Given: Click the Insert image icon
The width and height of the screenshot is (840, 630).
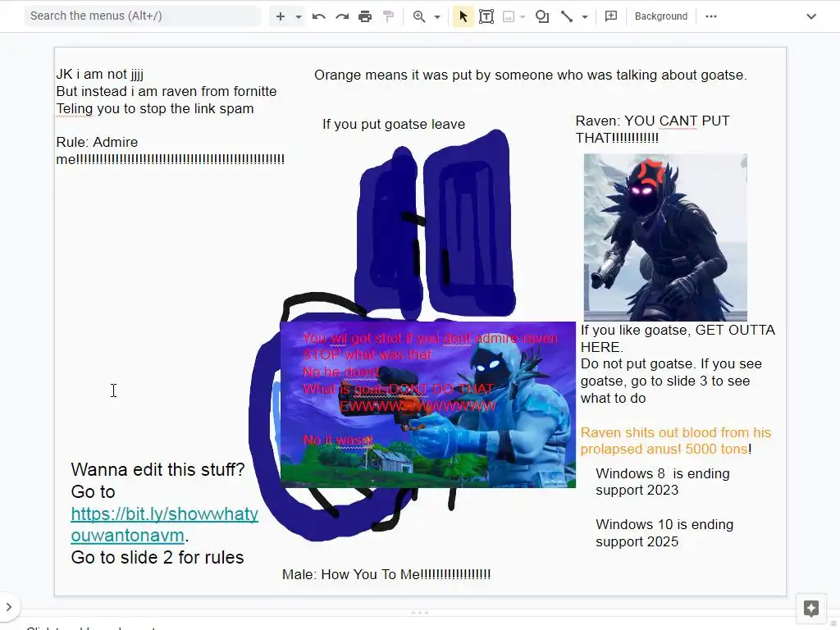Looking at the screenshot, I should (x=509, y=16).
